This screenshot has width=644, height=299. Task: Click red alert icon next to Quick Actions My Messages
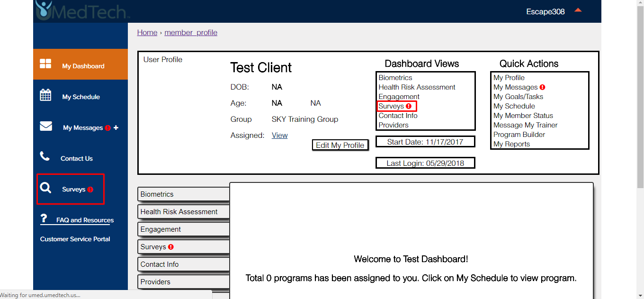pyautogui.click(x=542, y=87)
